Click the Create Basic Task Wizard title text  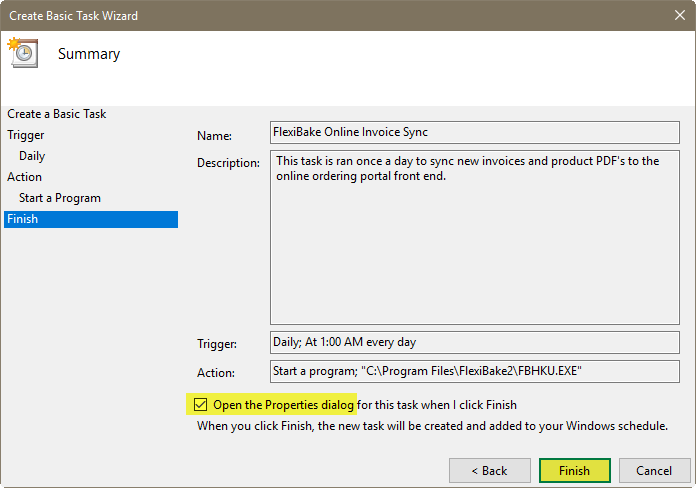coord(74,16)
